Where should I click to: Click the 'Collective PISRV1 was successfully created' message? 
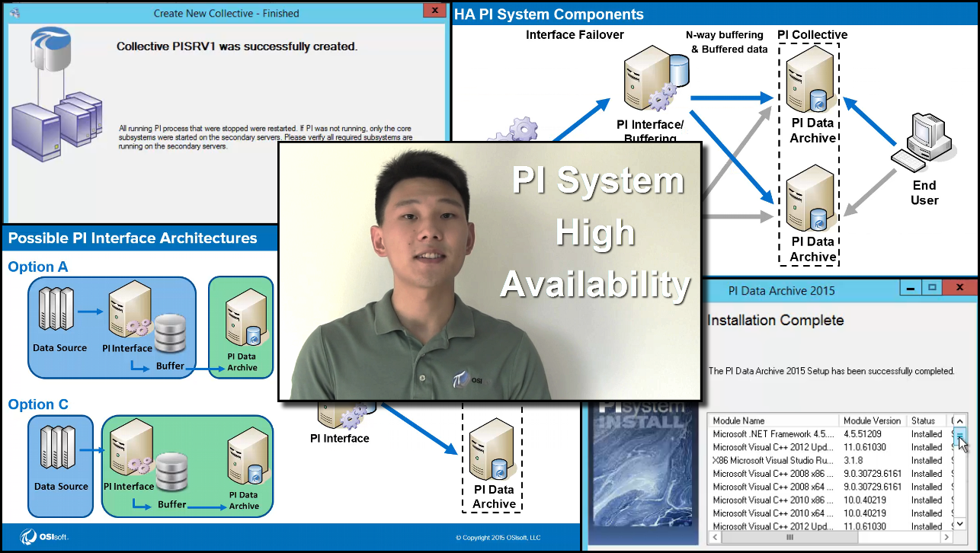(x=237, y=46)
